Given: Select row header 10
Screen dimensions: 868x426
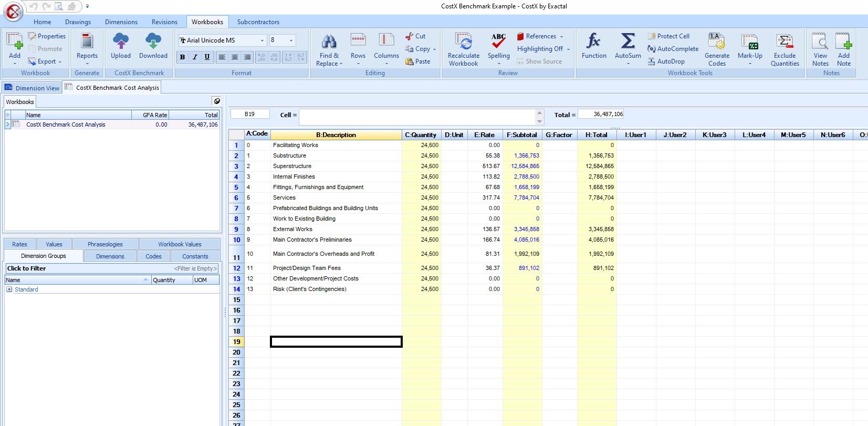Looking at the screenshot, I should pyautogui.click(x=237, y=240).
